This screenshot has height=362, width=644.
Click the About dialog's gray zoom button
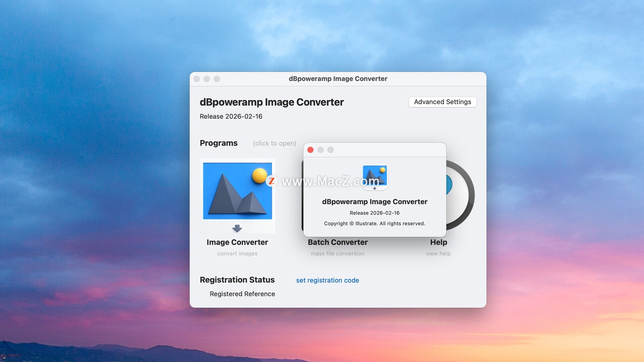click(x=330, y=150)
